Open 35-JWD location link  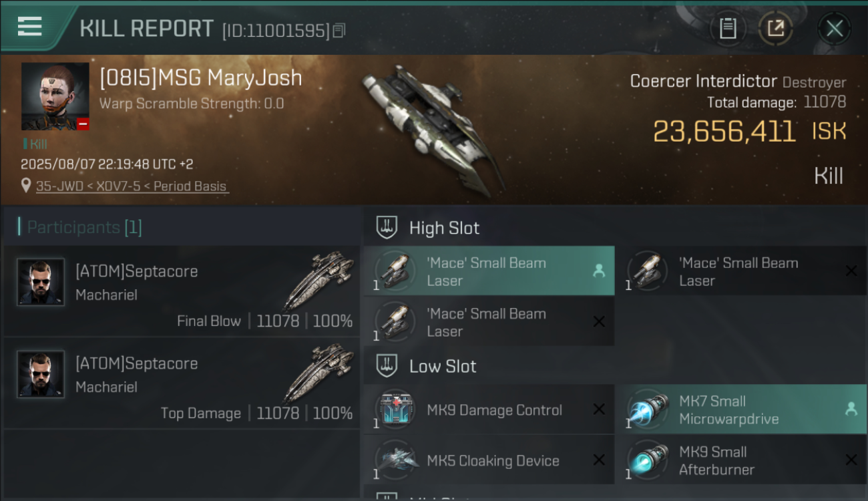point(132,186)
